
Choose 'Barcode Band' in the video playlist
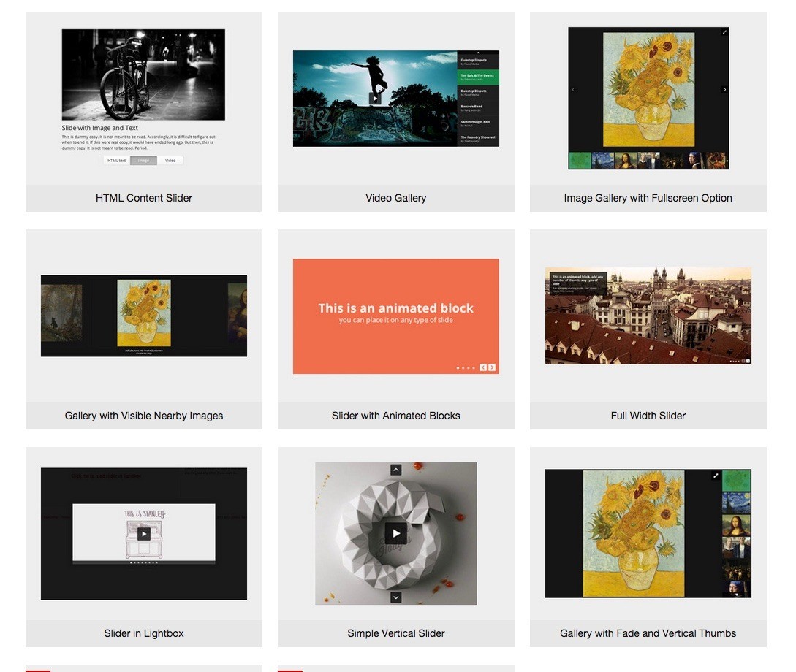click(x=478, y=108)
